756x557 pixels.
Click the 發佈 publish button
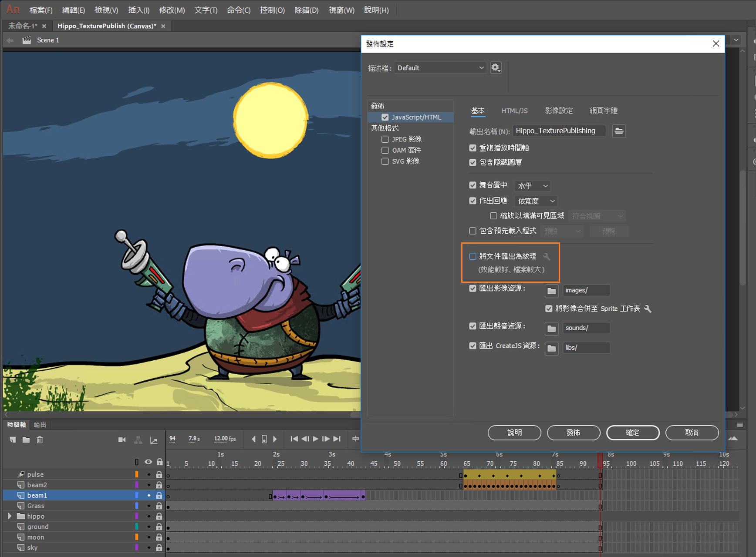573,433
